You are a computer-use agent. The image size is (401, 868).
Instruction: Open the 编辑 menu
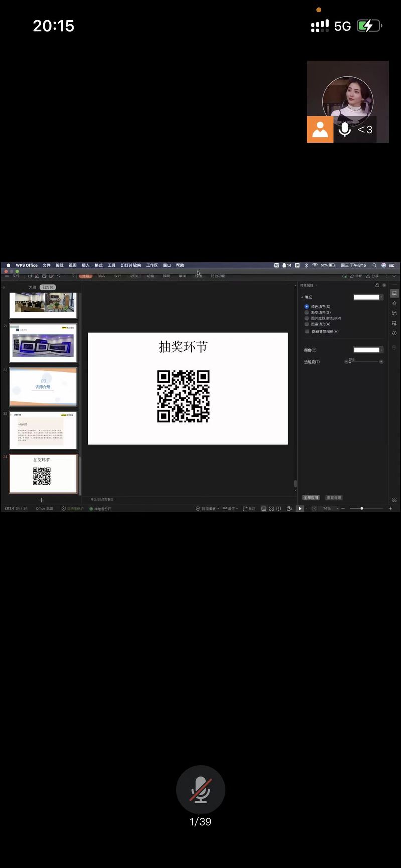coord(60,265)
